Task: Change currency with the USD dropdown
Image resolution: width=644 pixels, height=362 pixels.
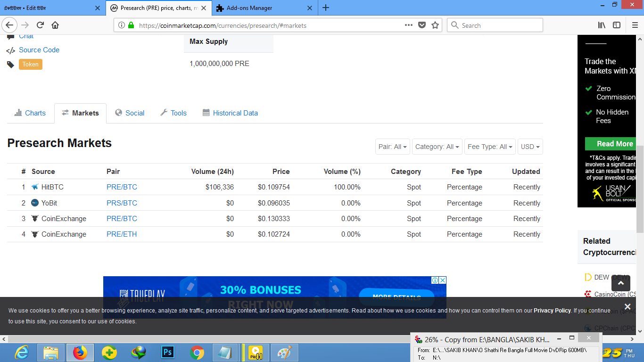Action: point(530,147)
